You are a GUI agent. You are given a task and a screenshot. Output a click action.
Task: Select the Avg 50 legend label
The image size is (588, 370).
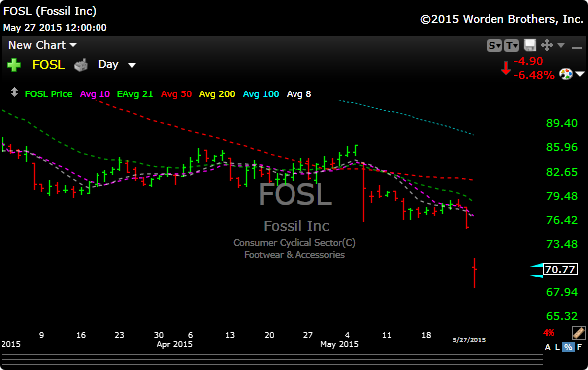click(176, 94)
